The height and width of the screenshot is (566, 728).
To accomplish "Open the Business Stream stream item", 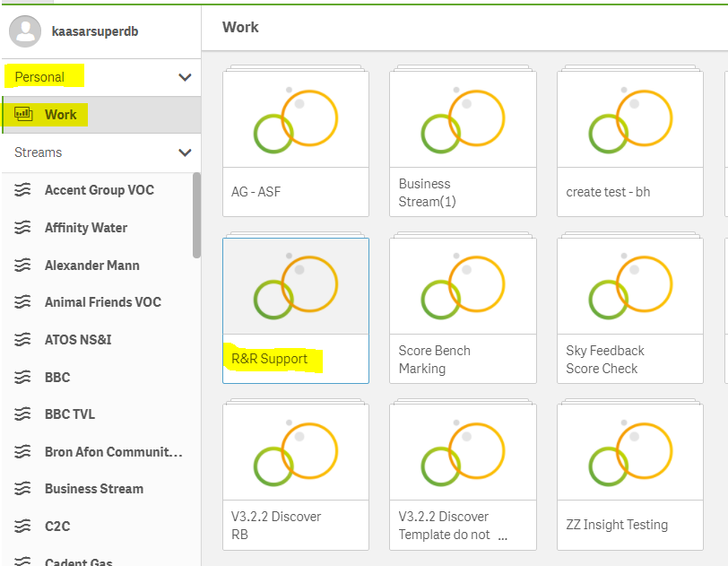I will click(101, 489).
